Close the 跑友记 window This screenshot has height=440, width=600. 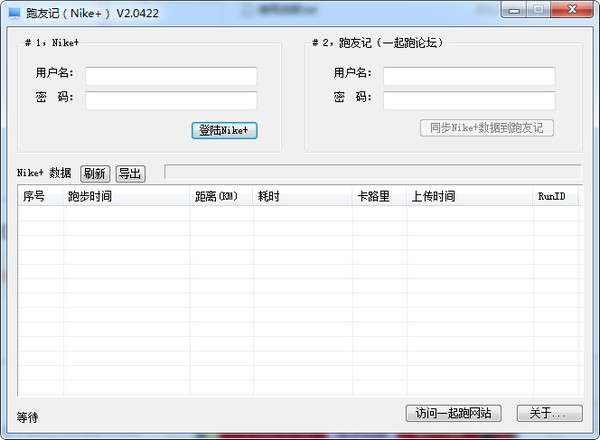click(x=574, y=11)
